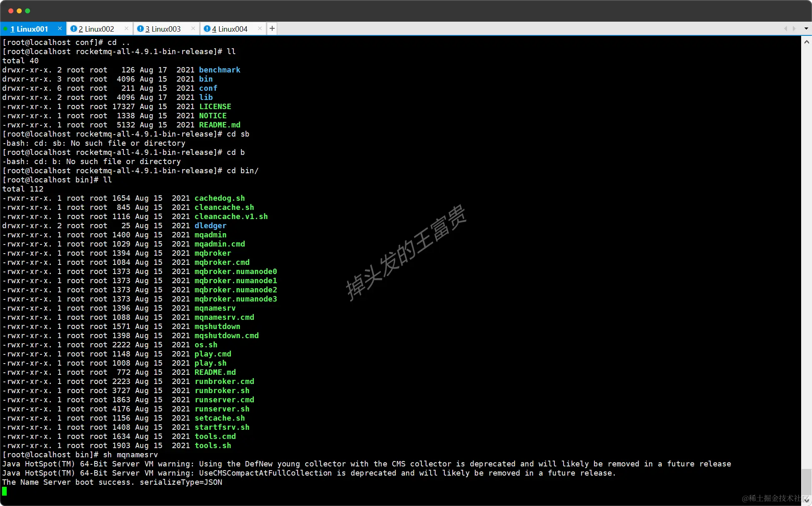Switch to the Linux002 session tab
This screenshot has width=812, height=506.
[x=96, y=29]
